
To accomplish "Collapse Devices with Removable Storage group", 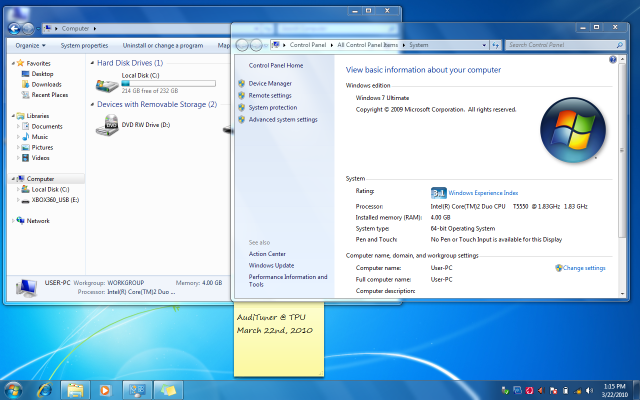I will pyautogui.click(x=92, y=104).
